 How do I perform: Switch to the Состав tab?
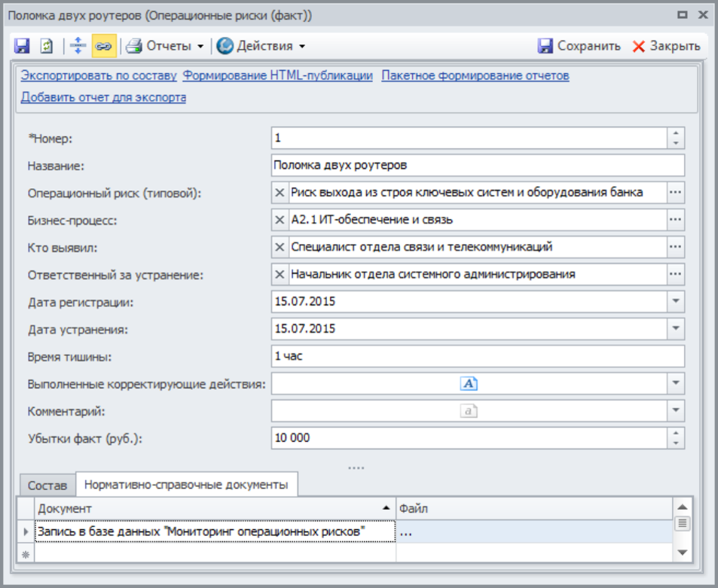pos(47,486)
